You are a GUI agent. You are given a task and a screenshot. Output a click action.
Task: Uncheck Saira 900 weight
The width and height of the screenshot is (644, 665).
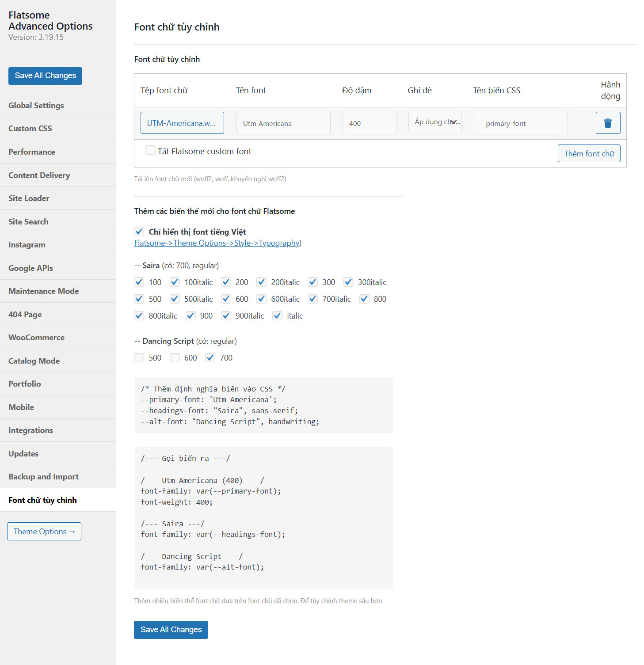pos(191,315)
